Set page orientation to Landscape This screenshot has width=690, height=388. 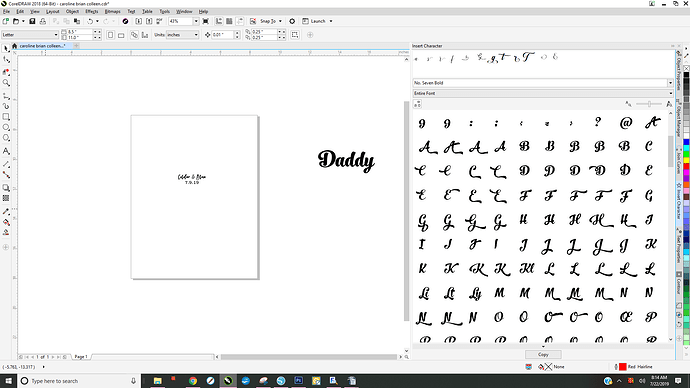[121, 35]
